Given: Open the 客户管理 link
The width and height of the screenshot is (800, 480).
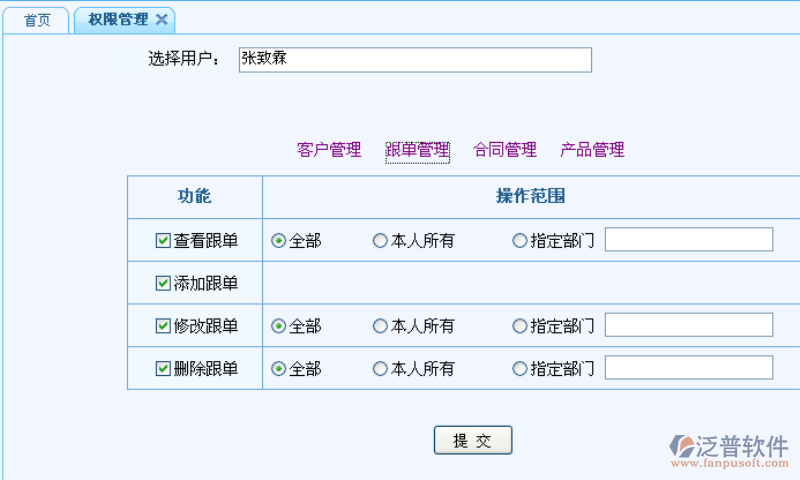Looking at the screenshot, I should 329,150.
